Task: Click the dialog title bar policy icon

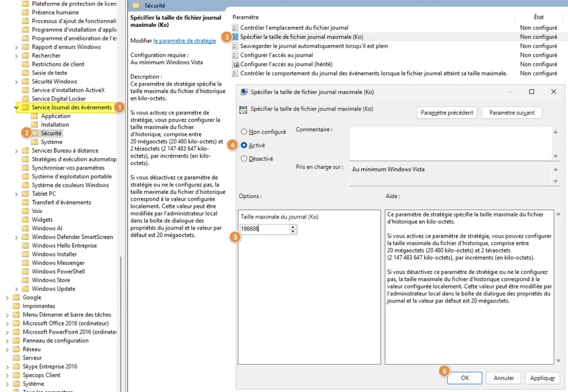Action: coord(244,92)
